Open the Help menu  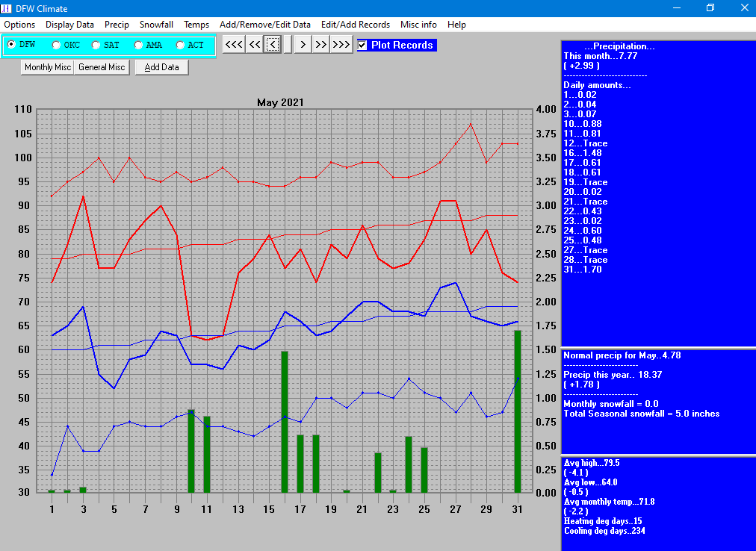pyautogui.click(x=456, y=25)
